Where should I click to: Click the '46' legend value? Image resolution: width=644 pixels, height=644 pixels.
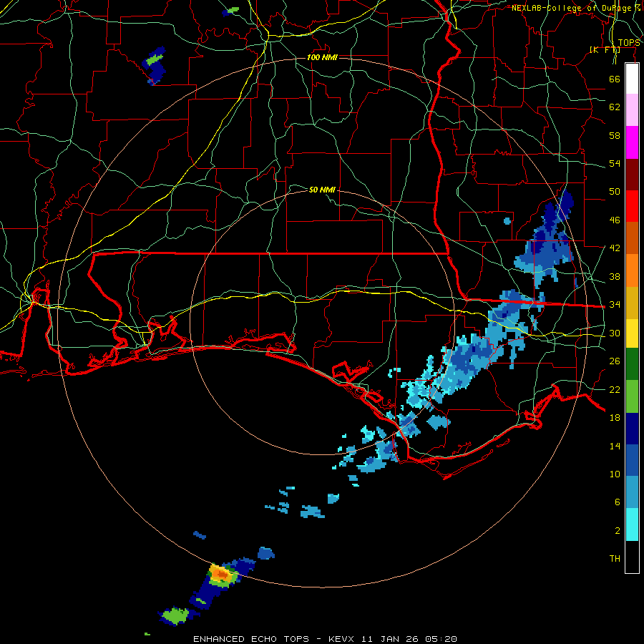[x=615, y=220]
